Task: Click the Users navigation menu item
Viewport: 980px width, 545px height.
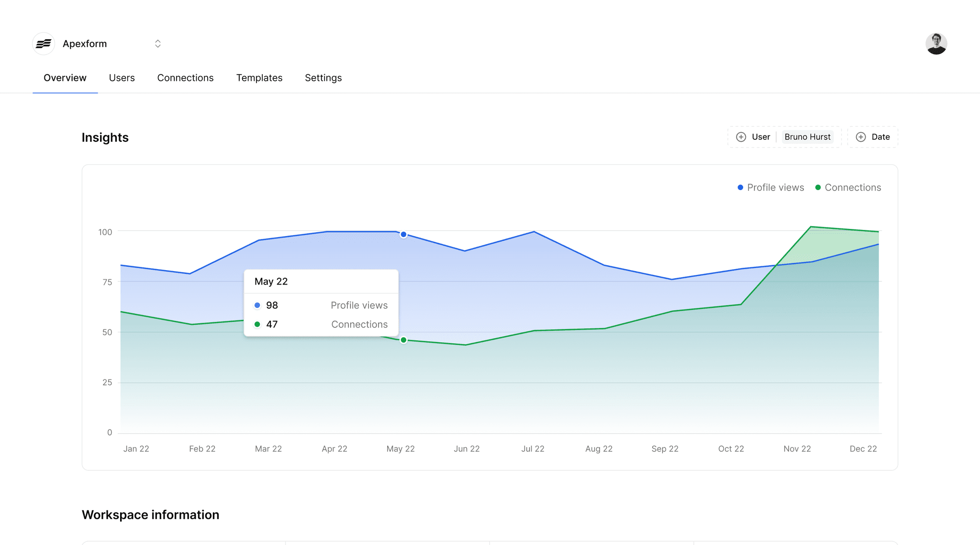Action: [x=122, y=77]
